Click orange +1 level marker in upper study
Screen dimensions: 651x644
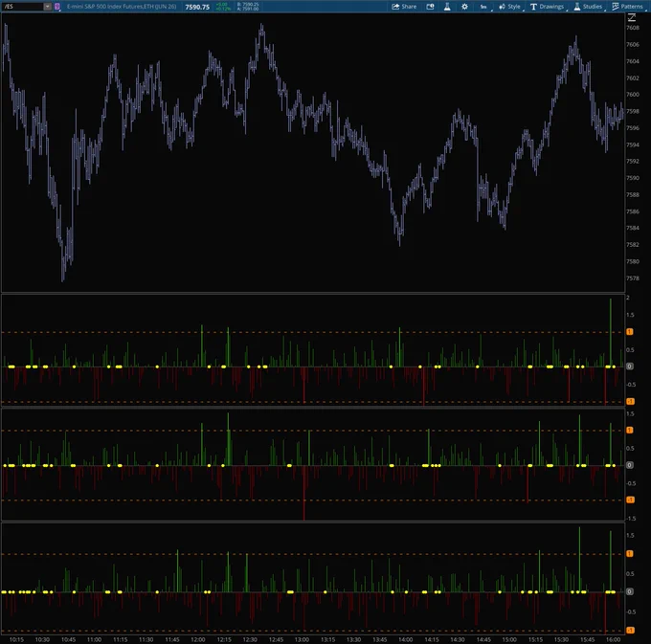tap(630, 331)
